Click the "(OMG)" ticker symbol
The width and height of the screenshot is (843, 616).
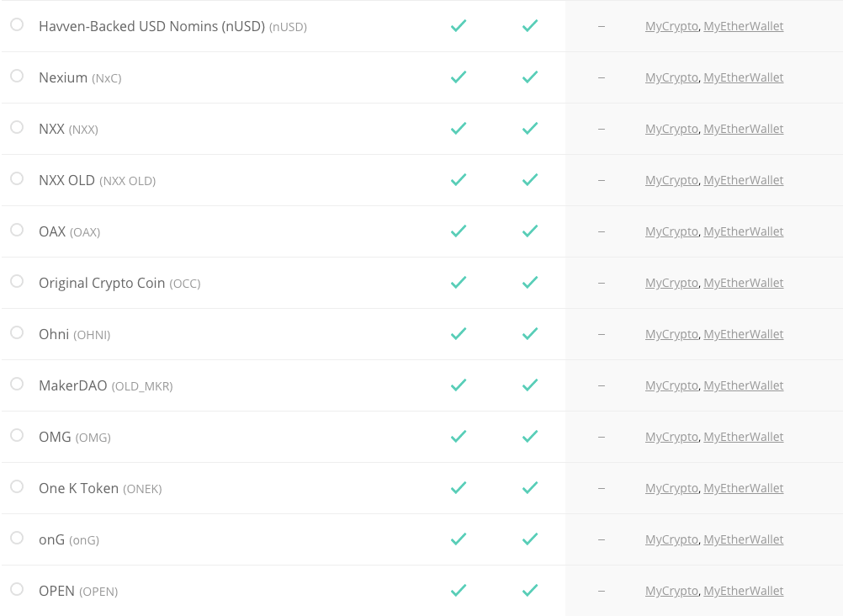point(93,438)
